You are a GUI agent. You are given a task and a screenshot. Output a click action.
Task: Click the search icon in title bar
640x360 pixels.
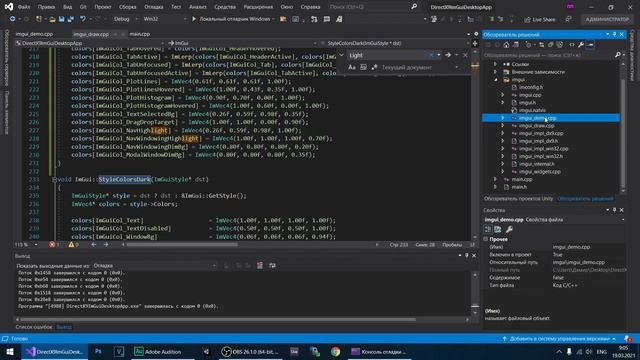click(x=414, y=7)
